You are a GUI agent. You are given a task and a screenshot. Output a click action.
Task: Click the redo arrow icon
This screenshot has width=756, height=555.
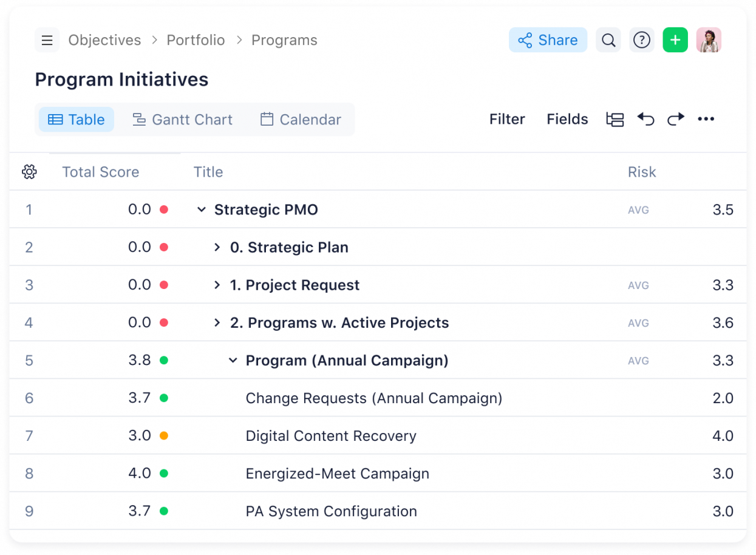[675, 119]
